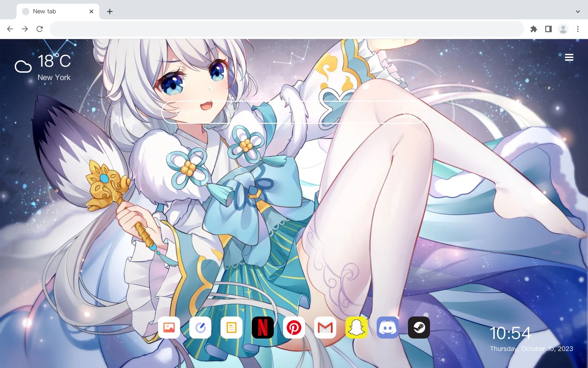The width and height of the screenshot is (588, 368).
Task: Go back to the previous page
Action: (x=10, y=29)
